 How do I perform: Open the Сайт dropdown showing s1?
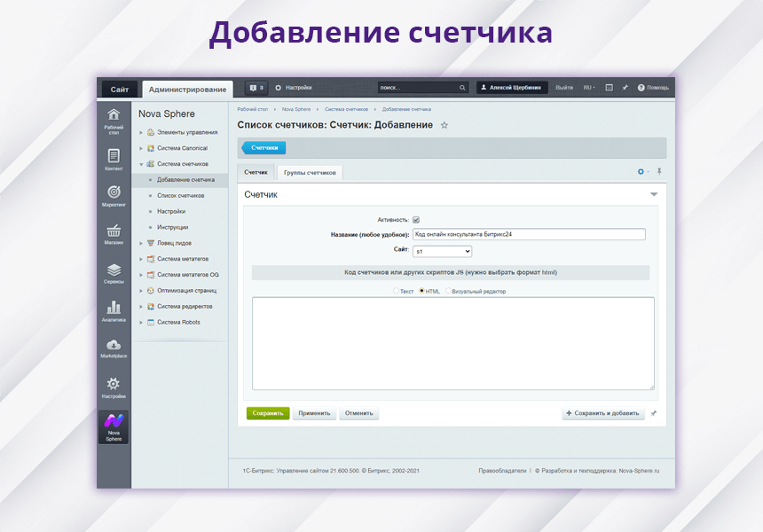(x=442, y=251)
